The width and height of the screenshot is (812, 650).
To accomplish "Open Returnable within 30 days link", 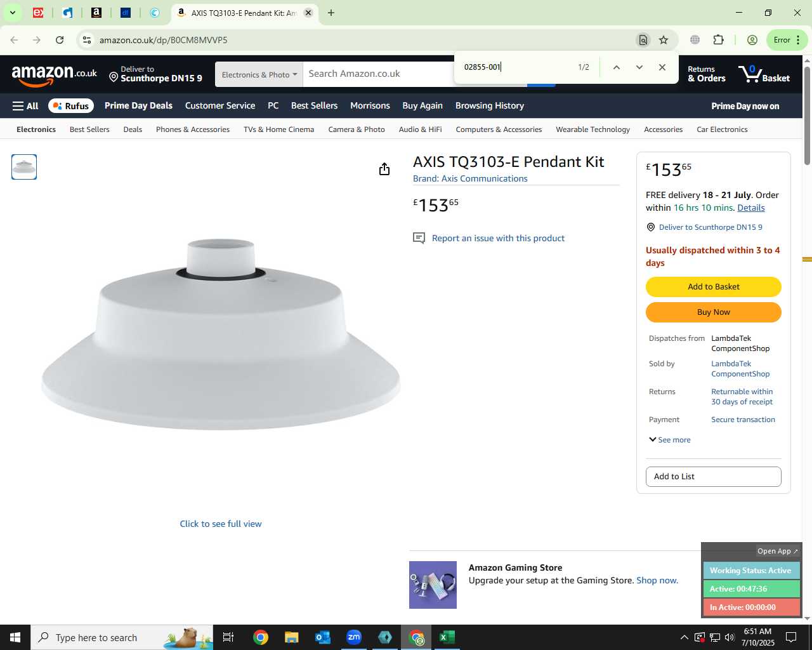I will tap(742, 397).
